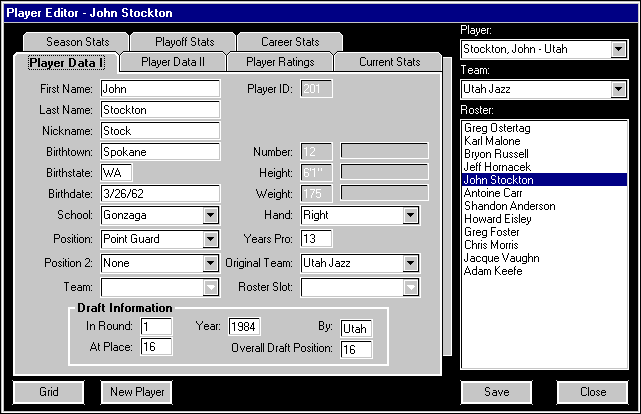Image resolution: width=641 pixels, height=414 pixels.
Task: Open the School dropdown showing Gonzaga
Action: pos(209,214)
